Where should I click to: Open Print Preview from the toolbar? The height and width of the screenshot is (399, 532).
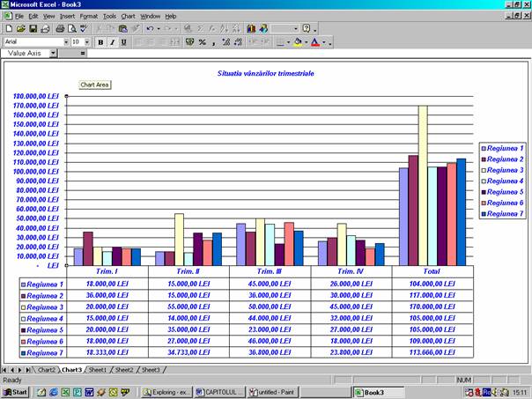[x=72, y=28]
